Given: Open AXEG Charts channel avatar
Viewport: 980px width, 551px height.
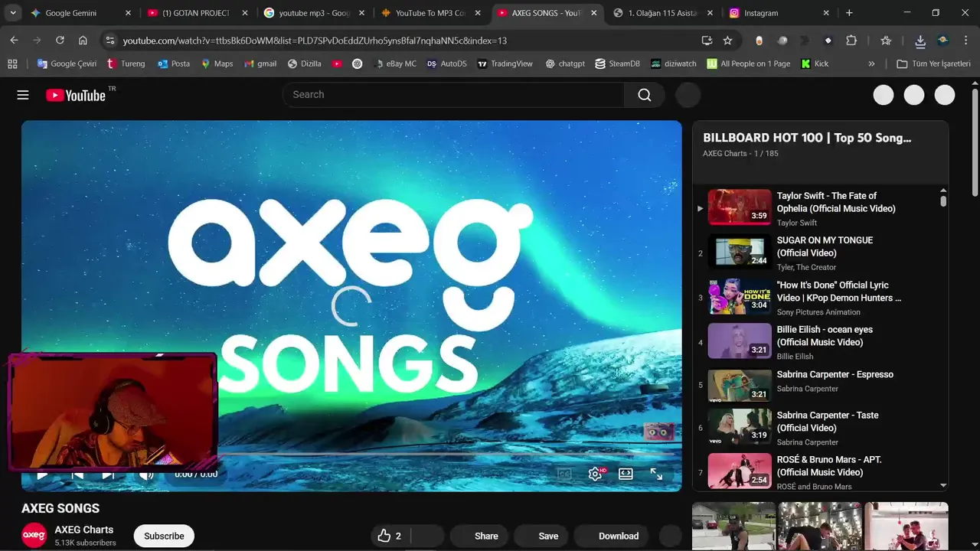Looking at the screenshot, I should click(34, 536).
